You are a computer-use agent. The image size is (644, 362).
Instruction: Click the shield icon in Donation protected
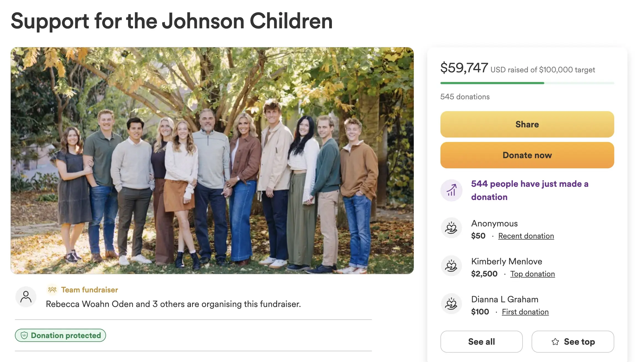pyautogui.click(x=24, y=335)
